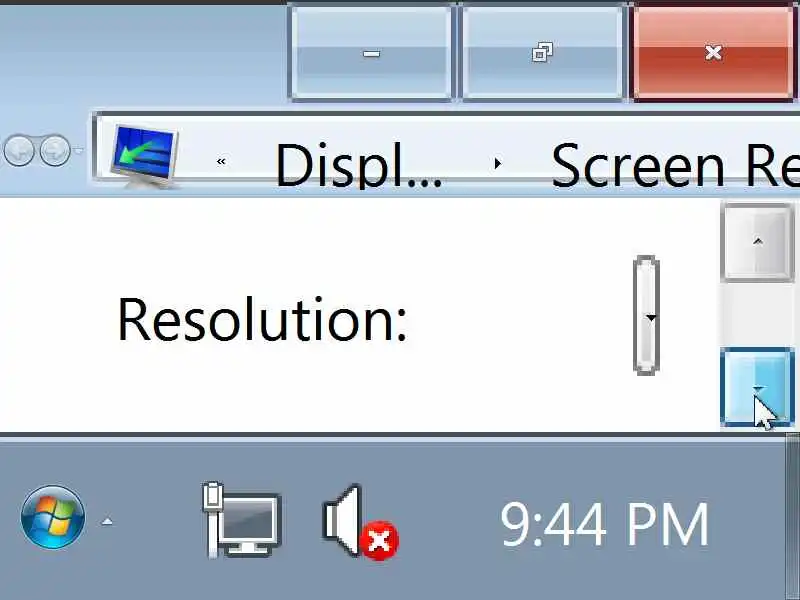The height and width of the screenshot is (600, 800).
Task: Open the muted volume speaker icon
Action: pyautogui.click(x=360, y=521)
